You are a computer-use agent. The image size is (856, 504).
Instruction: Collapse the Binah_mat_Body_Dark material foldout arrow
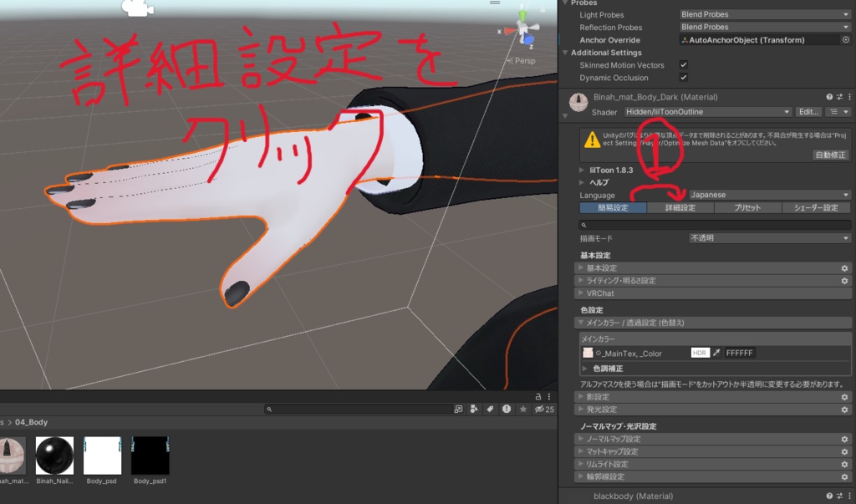click(565, 116)
